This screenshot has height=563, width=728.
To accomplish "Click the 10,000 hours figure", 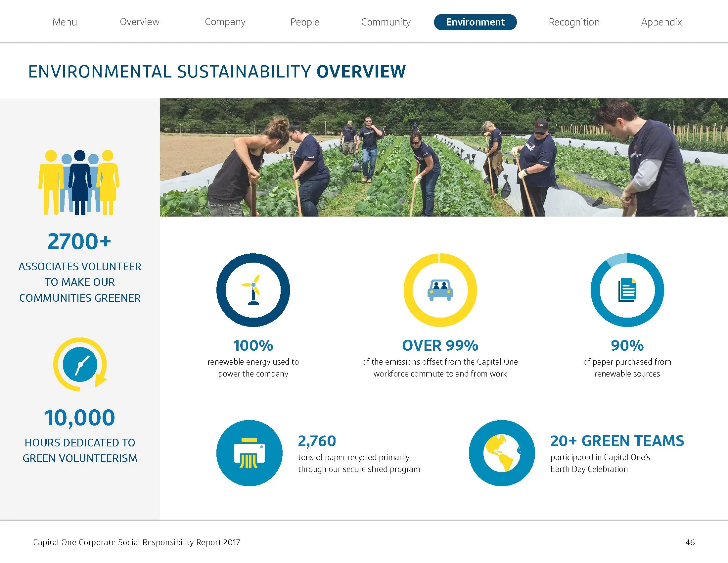I will [x=80, y=418].
